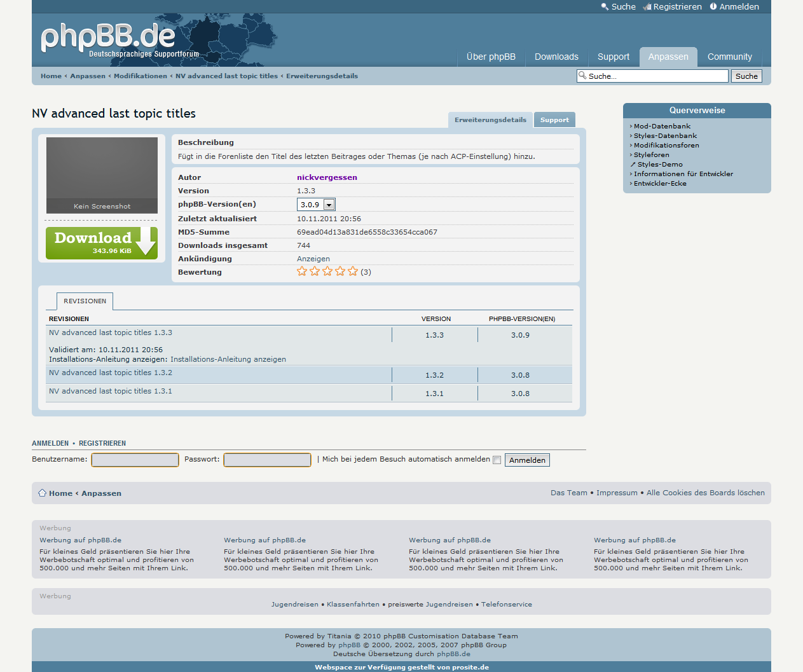Rate with the fifth star
The width and height of the screenshot is (803, 672).
(x=353, y=271)
